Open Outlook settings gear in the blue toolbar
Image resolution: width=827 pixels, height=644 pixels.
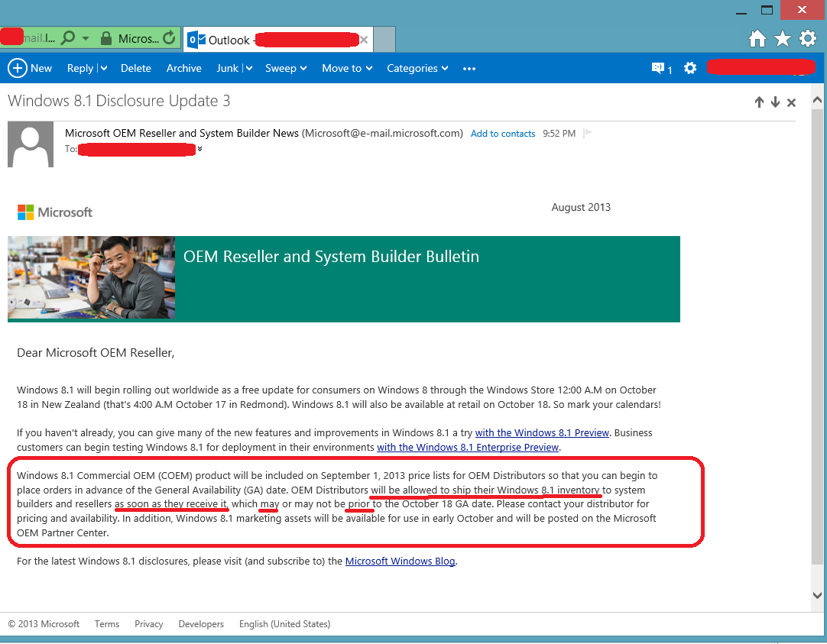(x=690, y=68)
